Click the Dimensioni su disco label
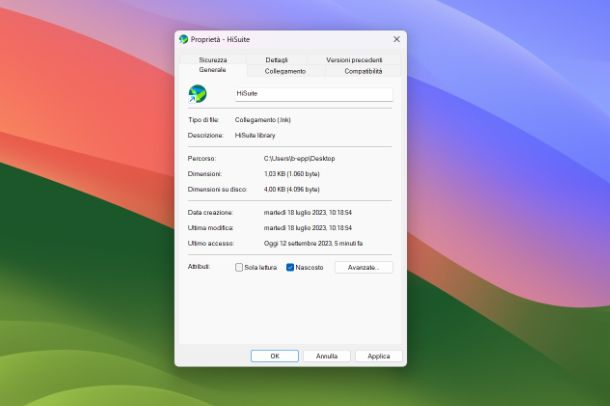Viewport: 610px width, 406px height. [x=217, y=189]
